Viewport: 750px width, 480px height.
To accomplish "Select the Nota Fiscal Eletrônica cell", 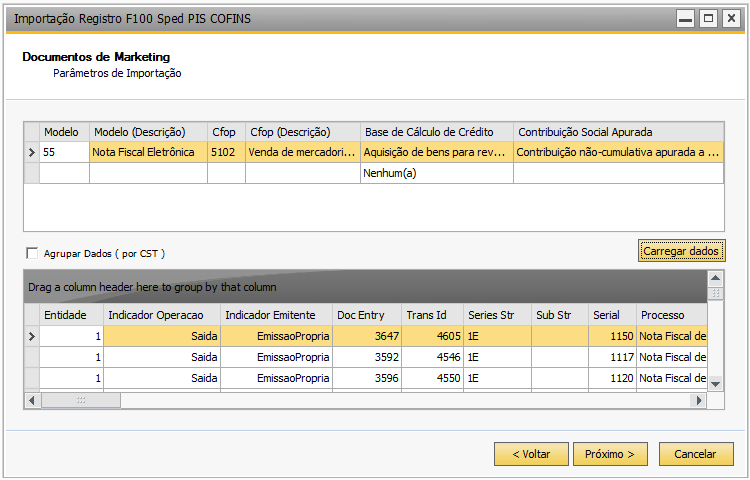I will (148, 152).
